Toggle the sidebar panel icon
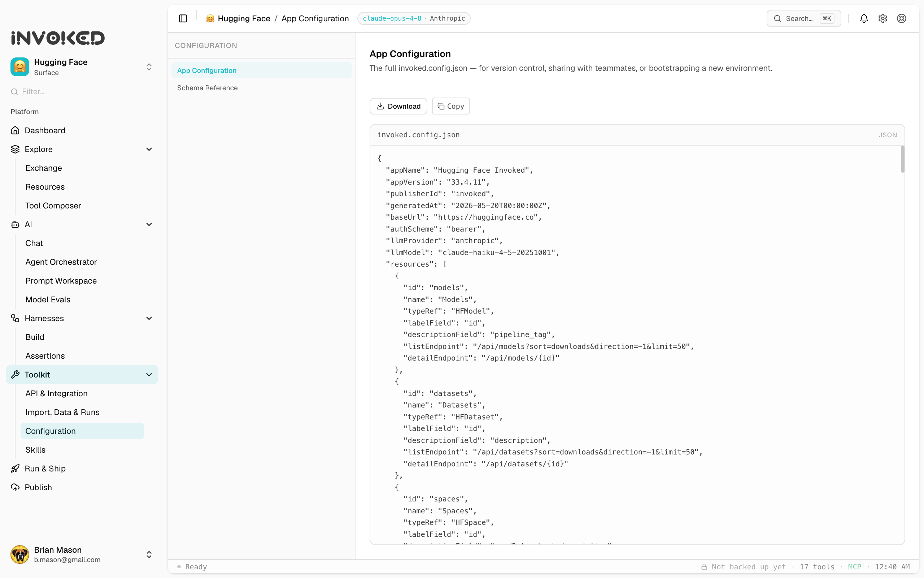The width and height of the screenshot is (924, 578). tap(183, 18)
